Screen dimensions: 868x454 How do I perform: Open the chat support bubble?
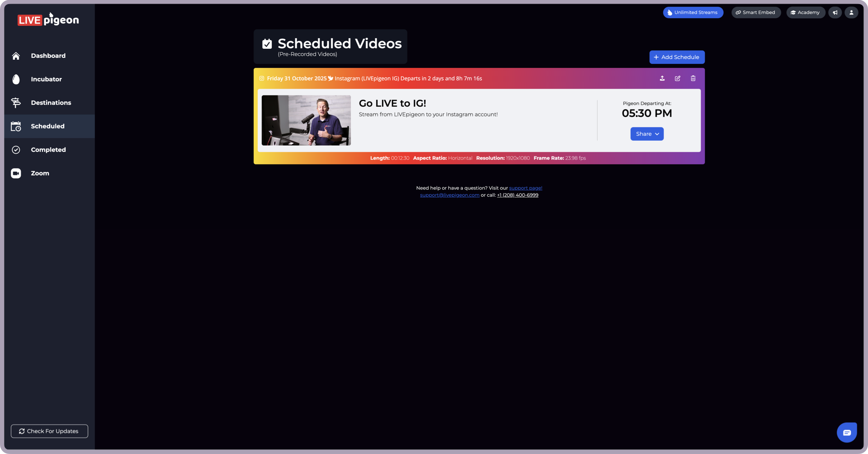point(847,433)
